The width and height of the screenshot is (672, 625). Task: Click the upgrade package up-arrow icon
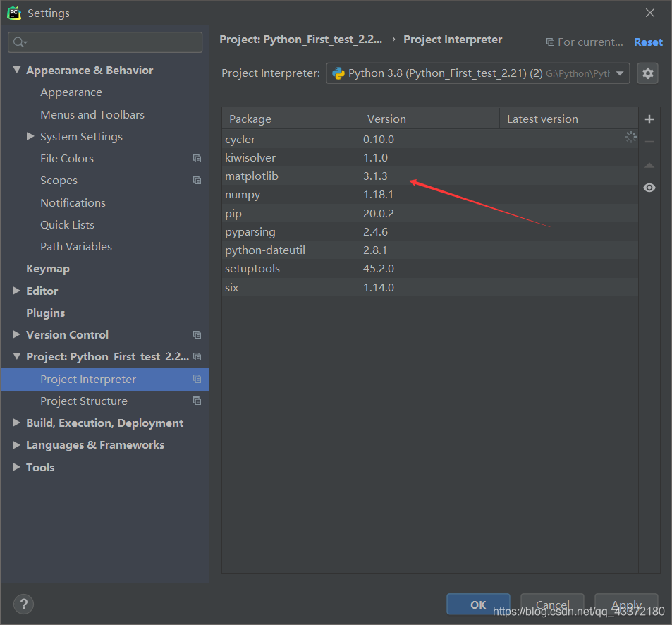coord(649,165)
